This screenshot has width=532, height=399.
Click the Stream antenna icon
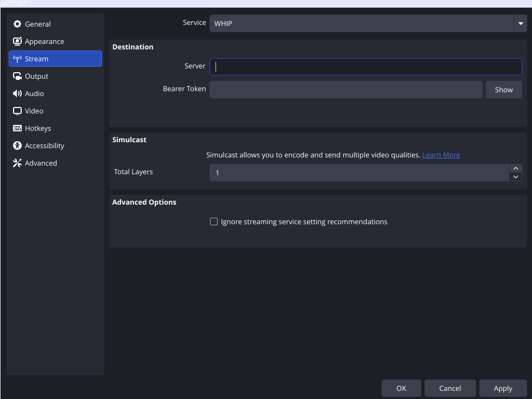pos(17,59)
